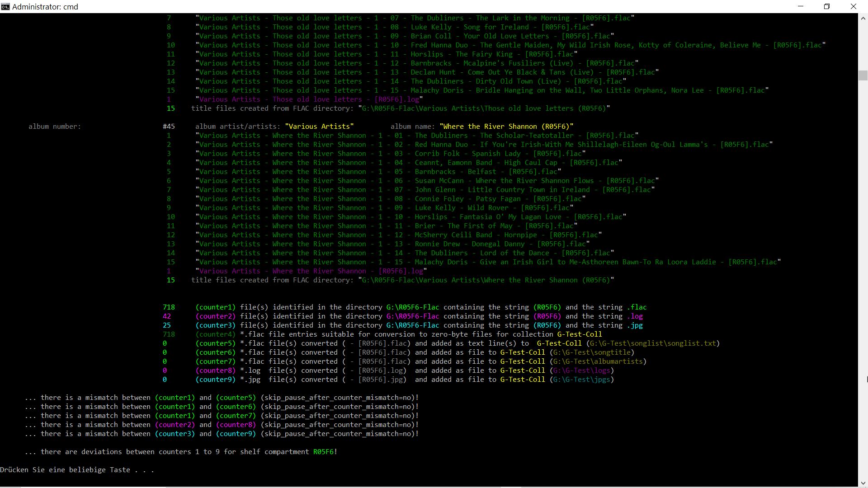This screenshot has width=868, height=488.
Task: Click the magenta (counter2) label in file counts
Action: [x=215, y=316]
